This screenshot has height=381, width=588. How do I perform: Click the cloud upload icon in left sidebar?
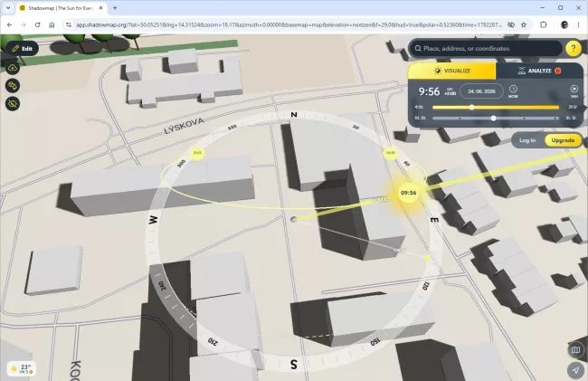click(13, 68)
